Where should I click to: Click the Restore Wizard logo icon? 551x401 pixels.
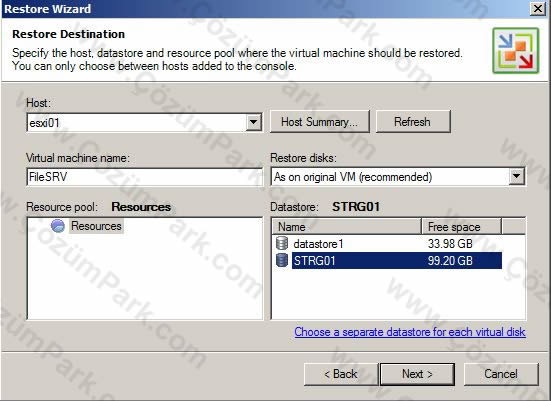pyautogui.click(x=516, y=51)
